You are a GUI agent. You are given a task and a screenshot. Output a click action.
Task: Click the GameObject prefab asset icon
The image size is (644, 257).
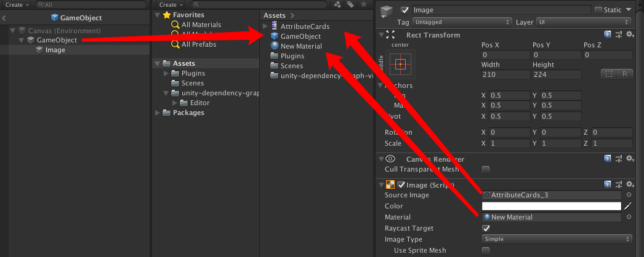click(x=275, y=36)
